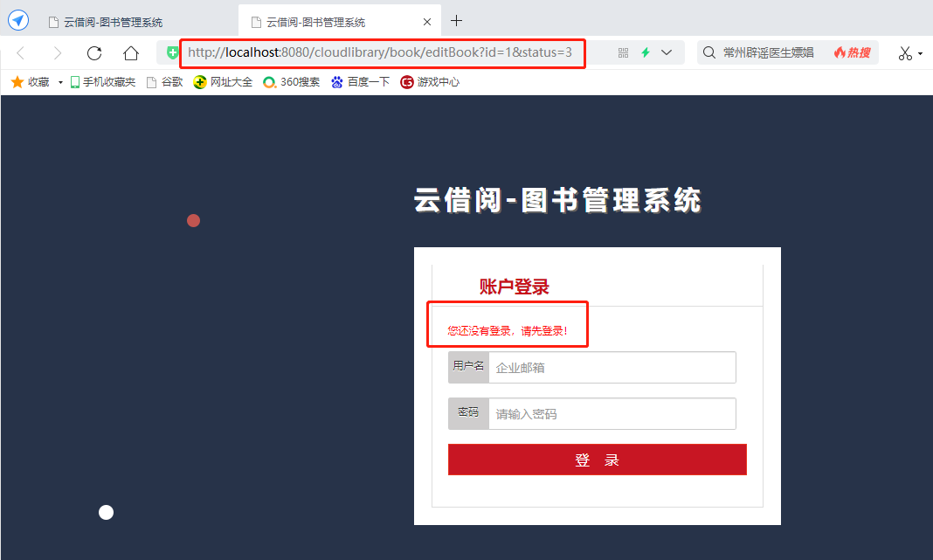
Task: Open the 谷歌 bookmark
Action: [165, 82]
